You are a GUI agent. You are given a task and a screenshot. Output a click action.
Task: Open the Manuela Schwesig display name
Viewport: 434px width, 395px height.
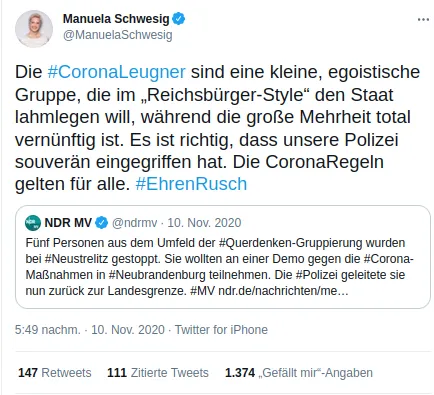116,19
